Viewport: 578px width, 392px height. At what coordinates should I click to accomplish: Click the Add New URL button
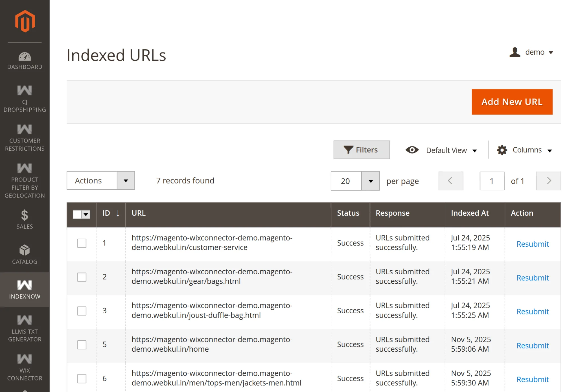(512, 102)
